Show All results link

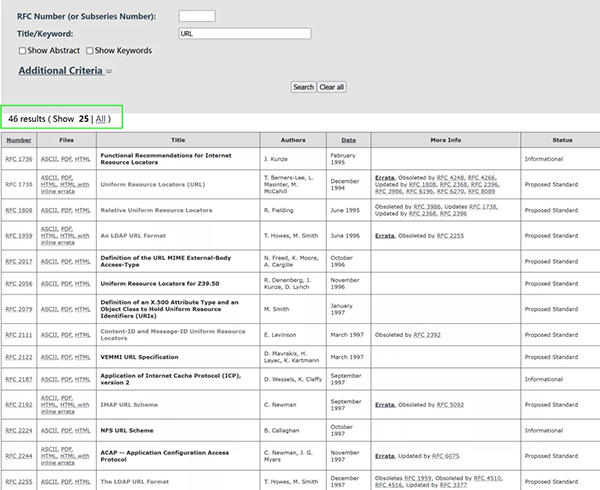coord(101,119)
